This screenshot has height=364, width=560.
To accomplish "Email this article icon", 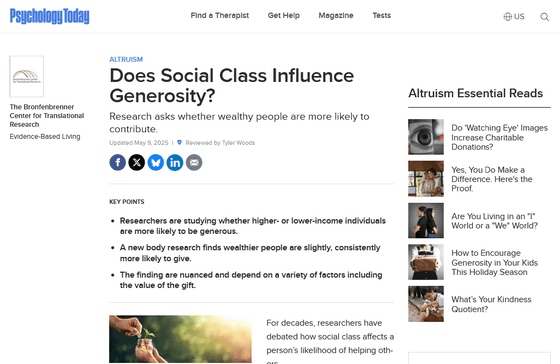I will pos(194,163).
